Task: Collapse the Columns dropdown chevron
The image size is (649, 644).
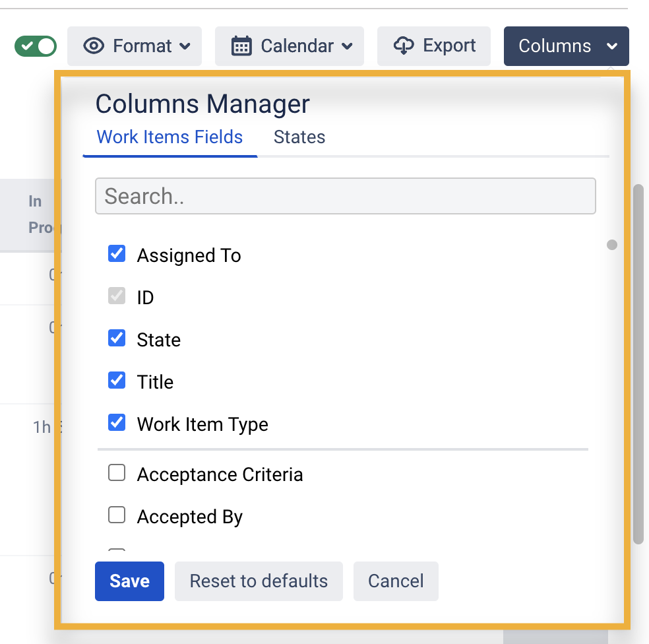Action: click(x=612, y=46)
